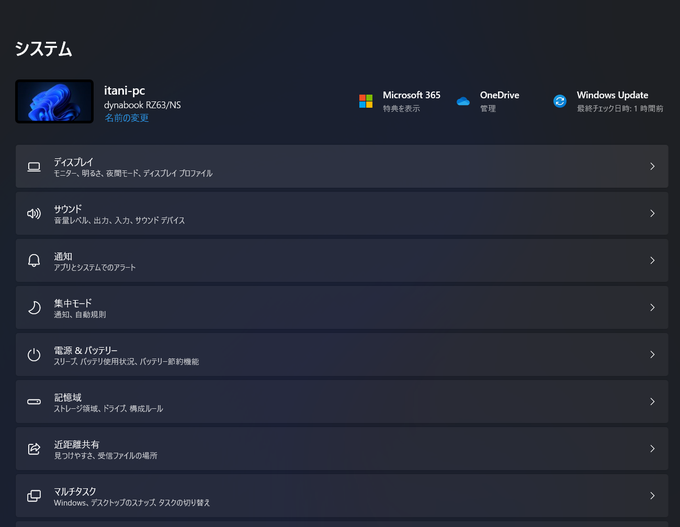Open Windows Update last check status
The width and height of the screenshot is (680, 527).
[620, 108]
